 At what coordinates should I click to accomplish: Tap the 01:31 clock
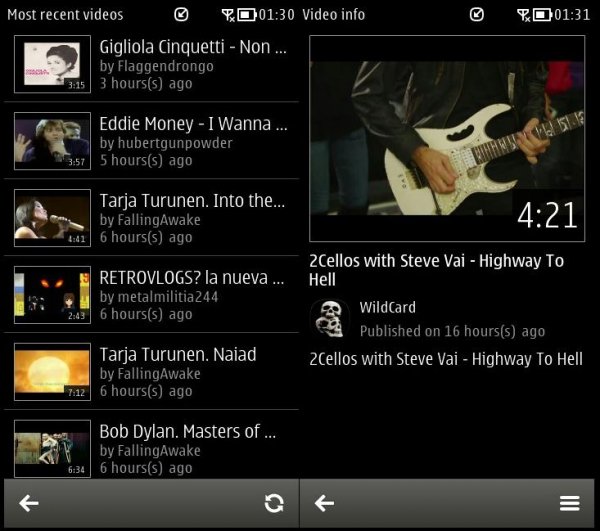coord(572,15)
